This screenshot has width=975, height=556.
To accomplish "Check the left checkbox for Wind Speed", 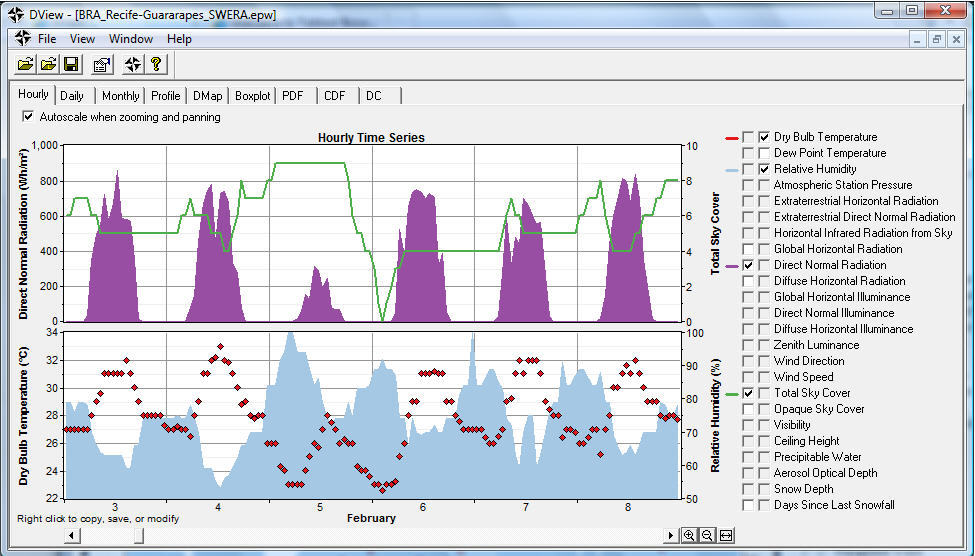I will pyautogui.click(x=748, y=377).
